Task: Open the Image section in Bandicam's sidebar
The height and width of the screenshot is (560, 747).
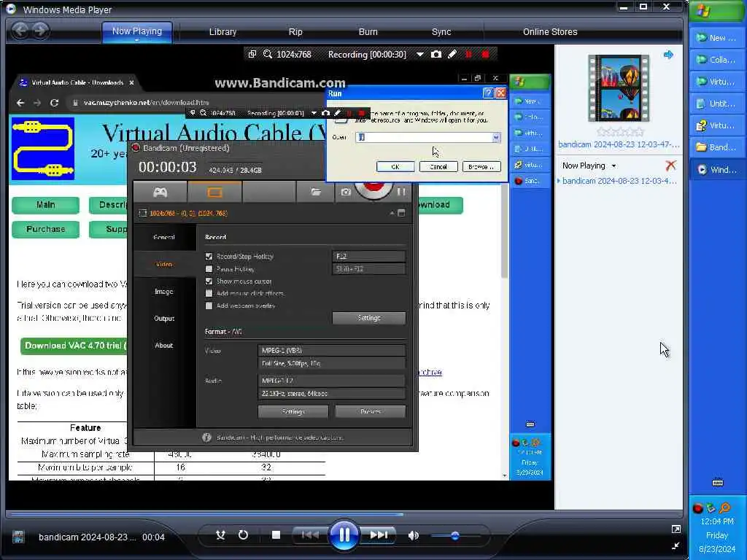Action: click(164, 292)
